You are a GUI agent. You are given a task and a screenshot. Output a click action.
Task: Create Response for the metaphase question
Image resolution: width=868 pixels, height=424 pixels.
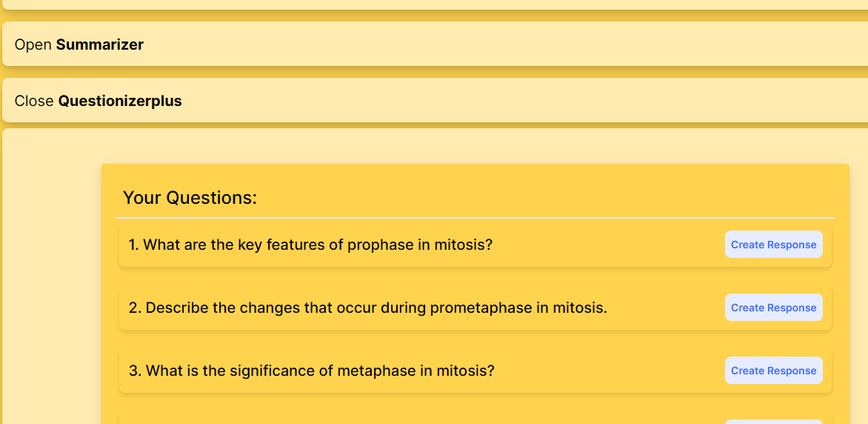(773, 371)
